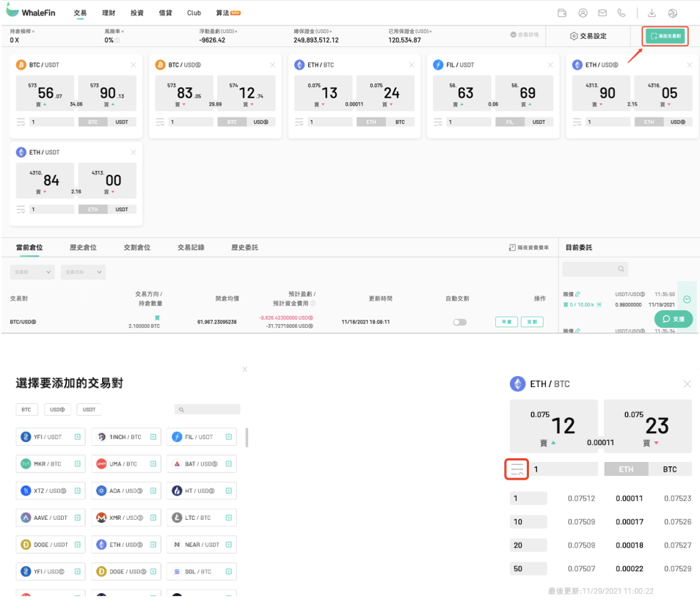Open the 交易 menu
The image size is (700, 602).
(81, 13)
